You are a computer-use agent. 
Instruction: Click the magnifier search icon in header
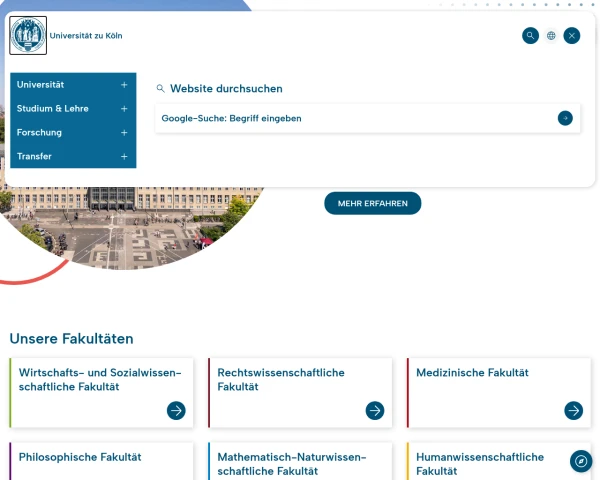click(x=530, y=36)
